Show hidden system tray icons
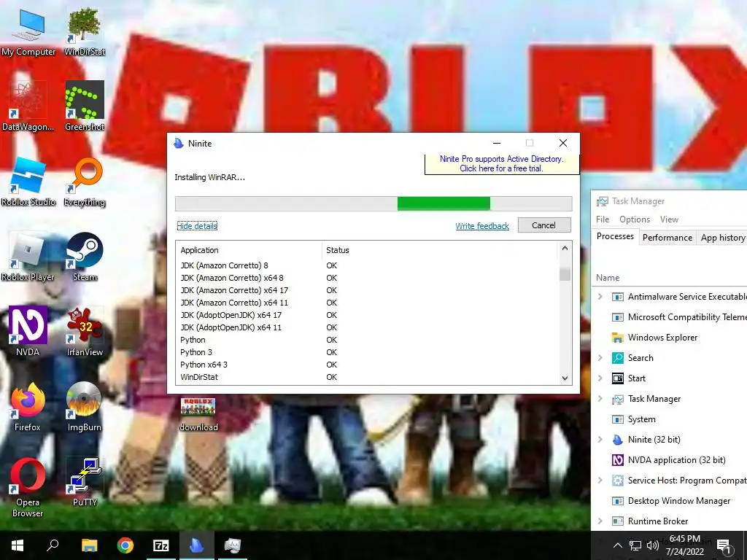The height and width of the screenshot is (560, 747). [617, 545]
